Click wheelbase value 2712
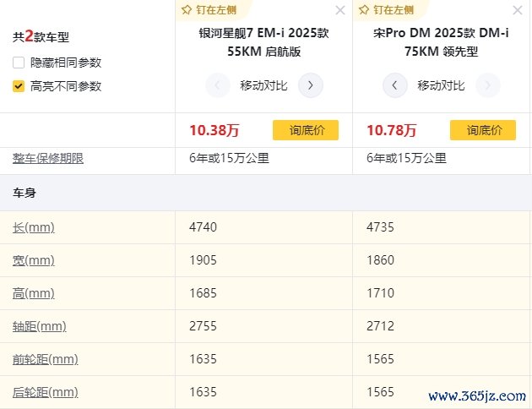The image size is (532, 409). coord(380,326)
